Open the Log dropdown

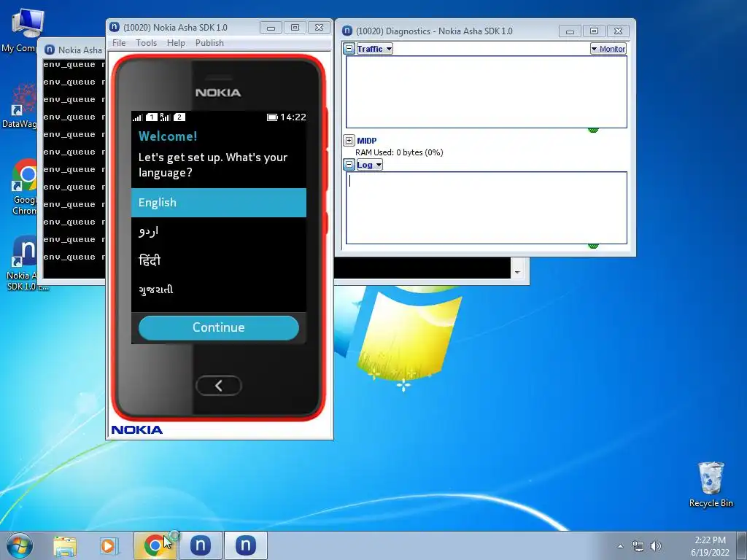pos(369,165)
